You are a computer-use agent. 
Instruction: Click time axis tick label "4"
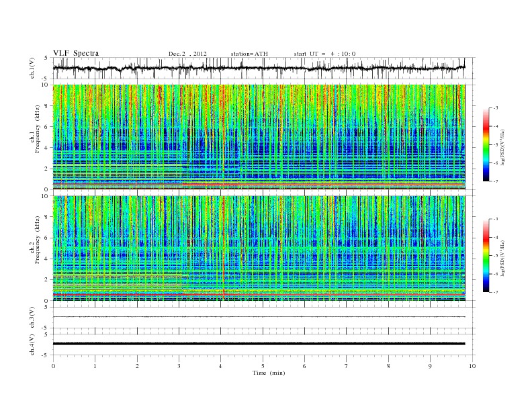pos(220,366)
